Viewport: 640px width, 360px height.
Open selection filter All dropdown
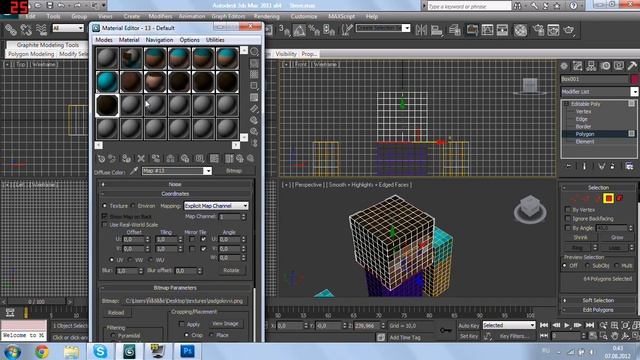[68, 28]
